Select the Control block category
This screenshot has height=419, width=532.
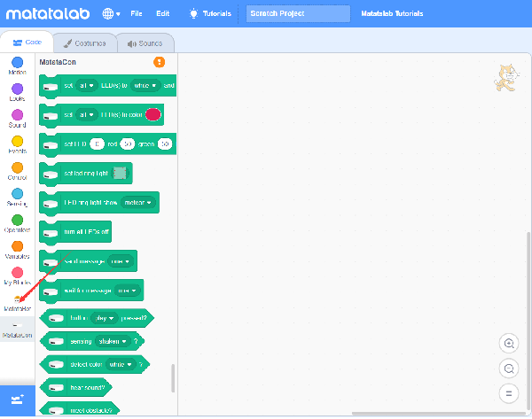tap(18, 171)
